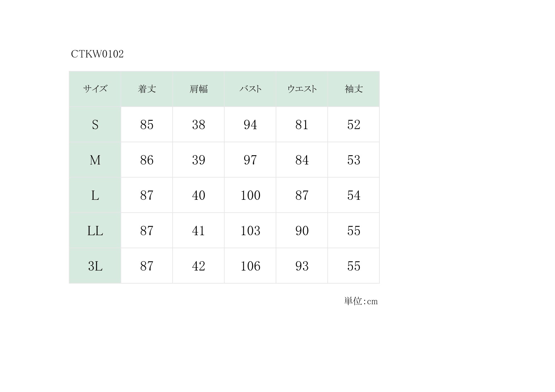Select the 袖丈 header cell
This screenshot has width=555, height=392.
(x=354, y=89)
